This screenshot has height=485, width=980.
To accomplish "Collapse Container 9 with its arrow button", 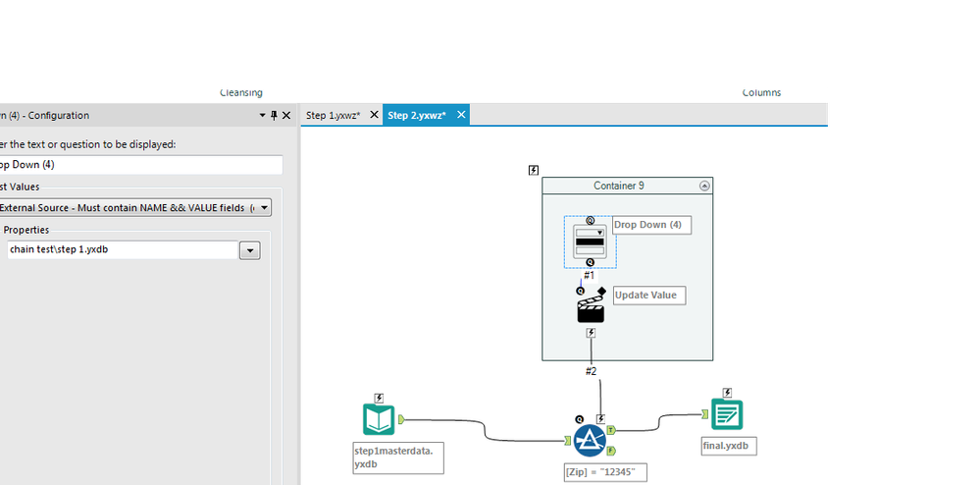I will pos(704,186).
